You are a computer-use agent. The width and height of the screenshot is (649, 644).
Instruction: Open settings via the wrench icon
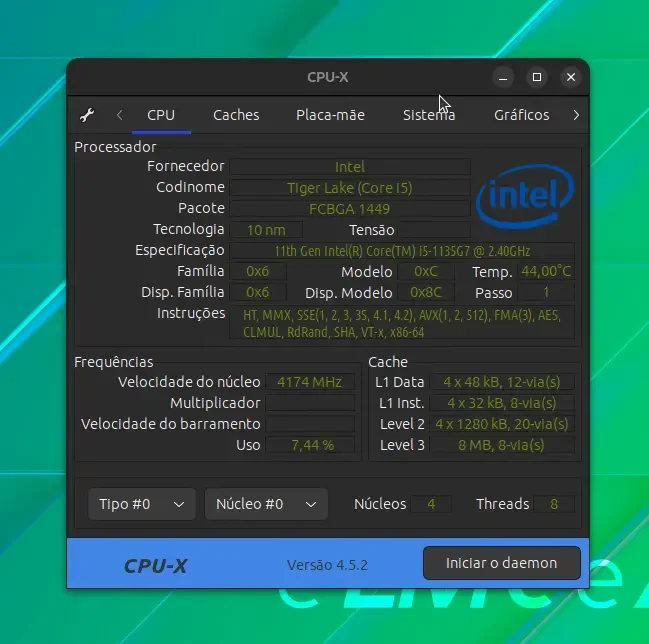pos(87,115)
